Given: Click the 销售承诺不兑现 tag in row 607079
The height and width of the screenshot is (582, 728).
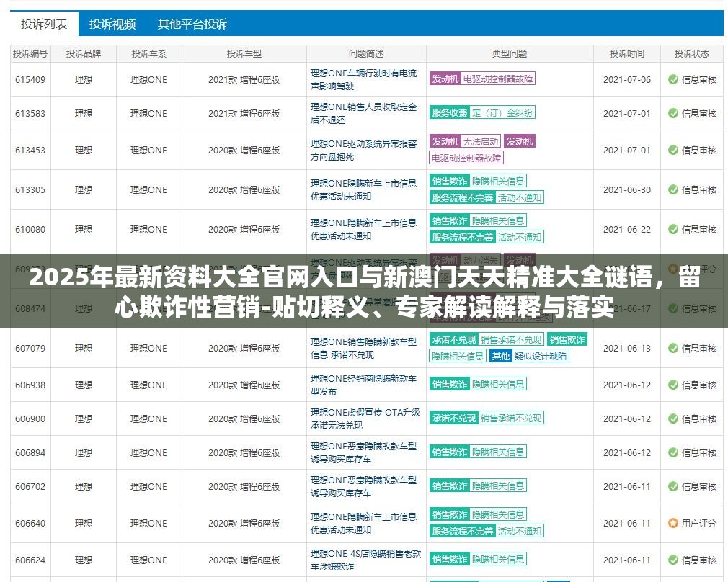Looking at the screenshot, I should click(511, 339).
